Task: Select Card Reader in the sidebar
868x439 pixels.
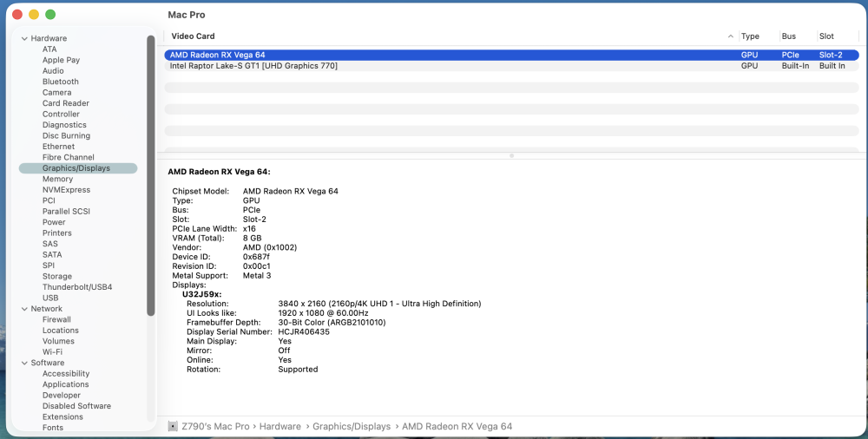Action: (x=65, y=103)
